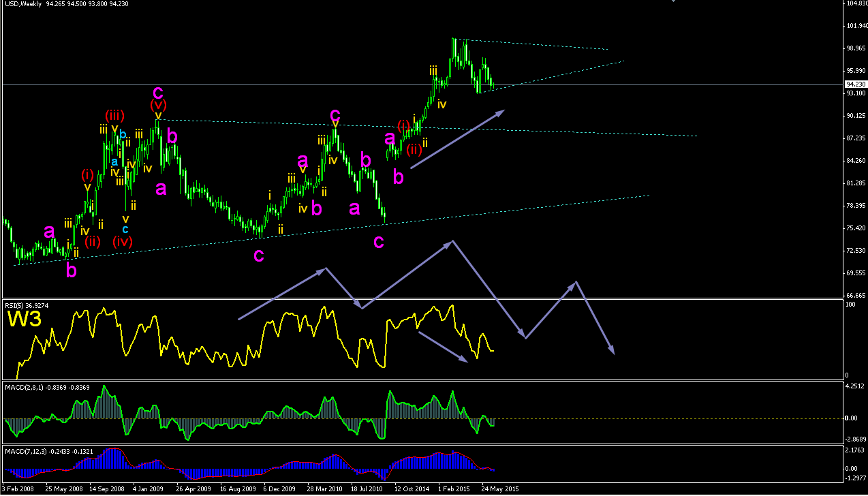Click the 87.235 price axis value
The height and width of the screenshot is (496, 868).
[x=855, y=138]
